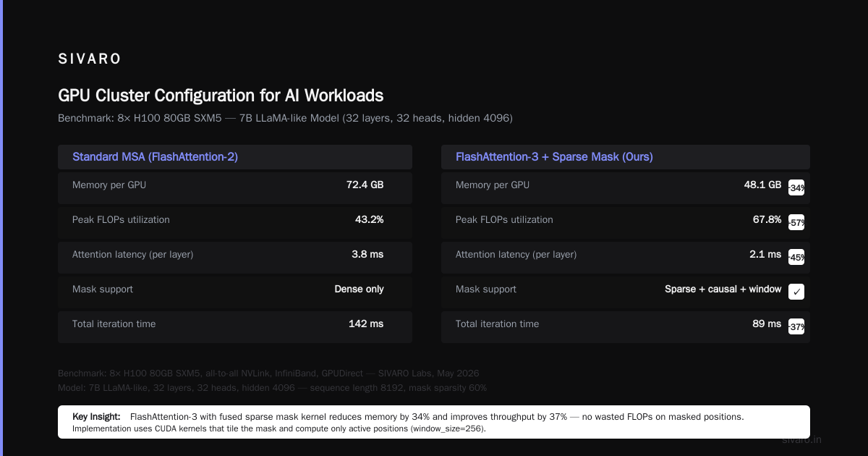868x456 pixels.
Task: Click the right Peak FLOPs utilization label
Action: pyautogui.click(x=504, y=220)
